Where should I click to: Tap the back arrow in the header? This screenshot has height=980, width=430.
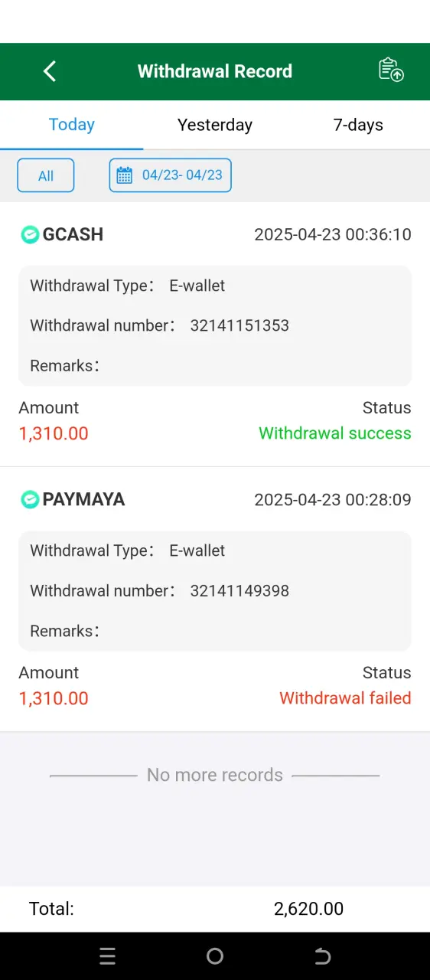(x=50, y=71)
